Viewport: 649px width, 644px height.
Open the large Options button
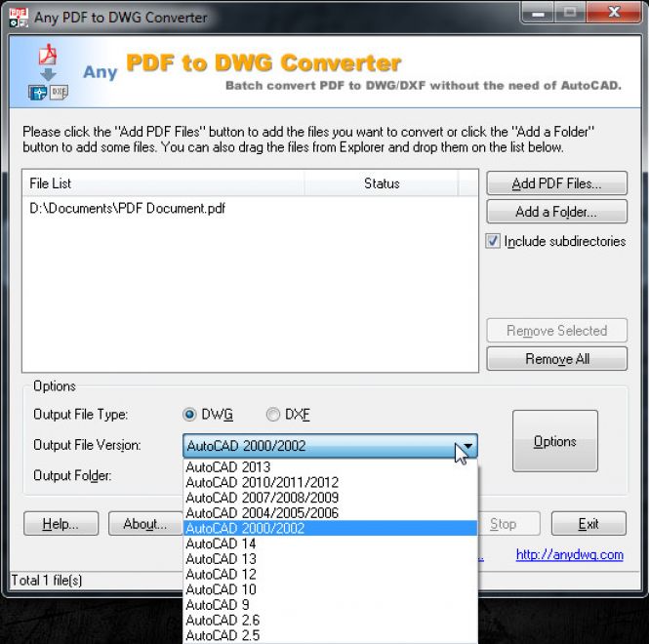[x=555, y=441]
